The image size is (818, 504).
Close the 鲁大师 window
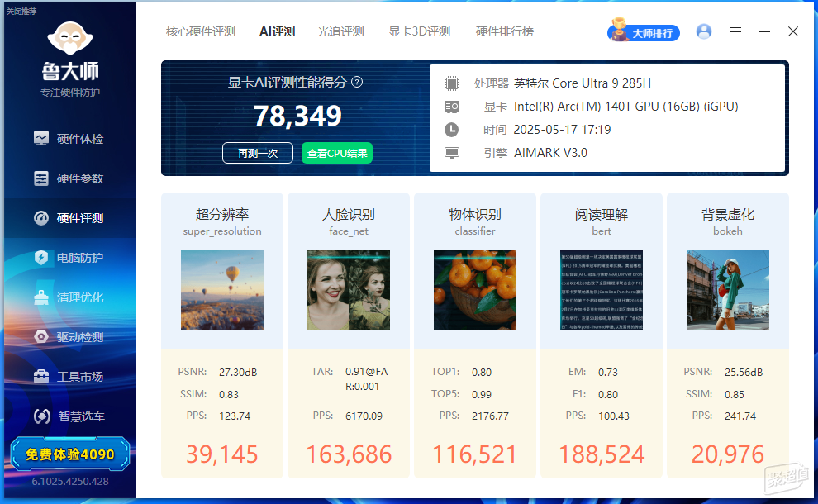click(x=793, y=32)
